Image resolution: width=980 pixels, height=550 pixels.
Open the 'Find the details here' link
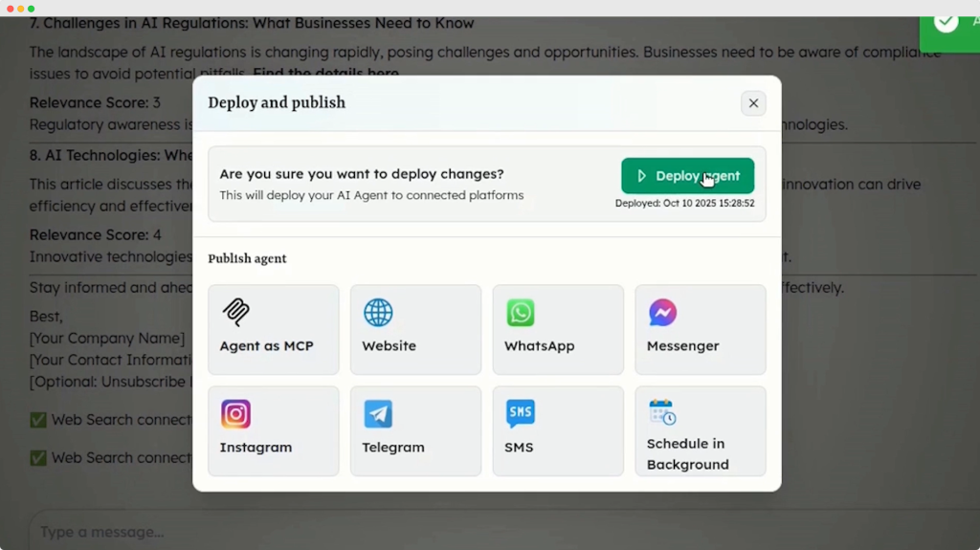pos(325,74)
